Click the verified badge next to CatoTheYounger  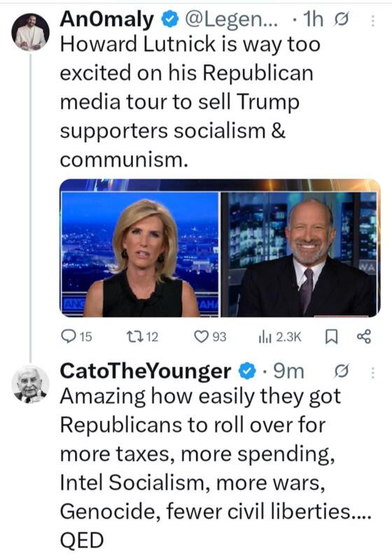click(247, 372)
